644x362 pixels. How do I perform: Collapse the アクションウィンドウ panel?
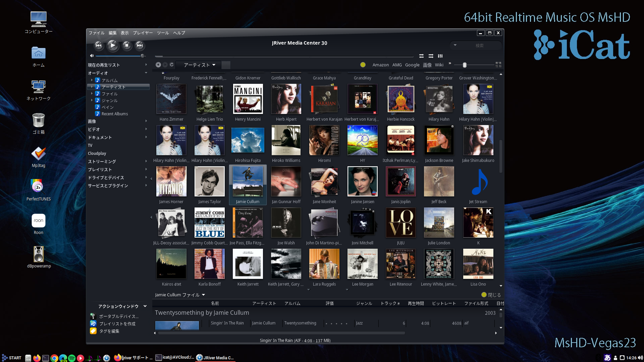pyautogui.click(x=145, y=306)
